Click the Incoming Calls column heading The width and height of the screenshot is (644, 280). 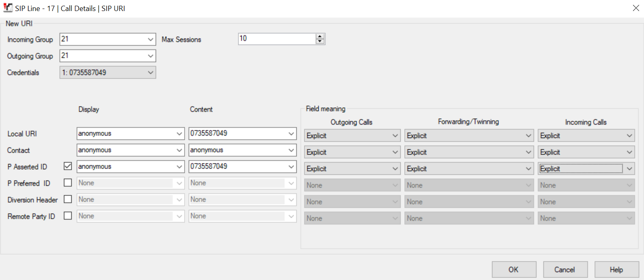586,122
